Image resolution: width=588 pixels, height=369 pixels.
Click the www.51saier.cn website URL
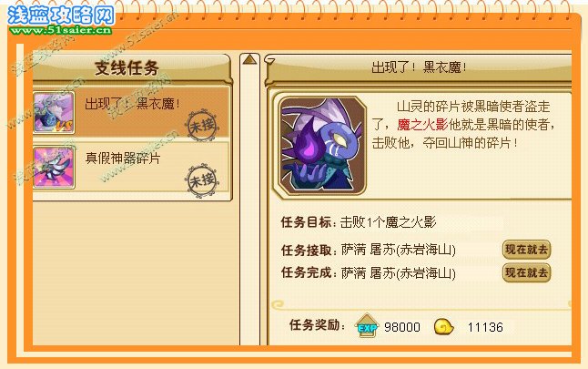(x=61, y=30)
